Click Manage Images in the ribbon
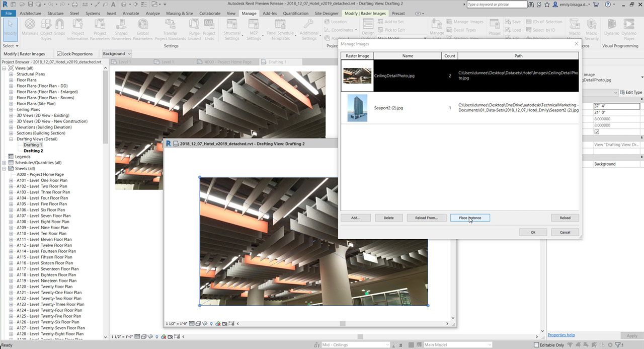This screenshot has width=644, height=349. click(x=465, y=22)
